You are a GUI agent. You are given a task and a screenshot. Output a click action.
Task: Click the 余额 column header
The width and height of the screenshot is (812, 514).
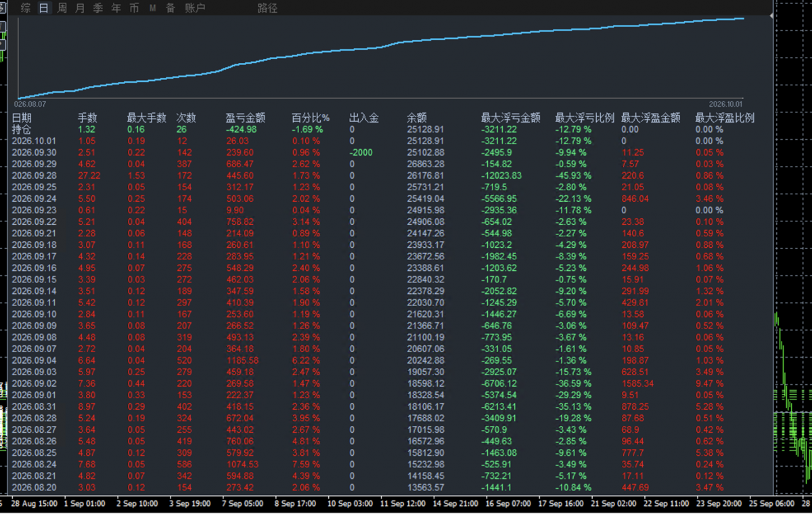(417, 118)
